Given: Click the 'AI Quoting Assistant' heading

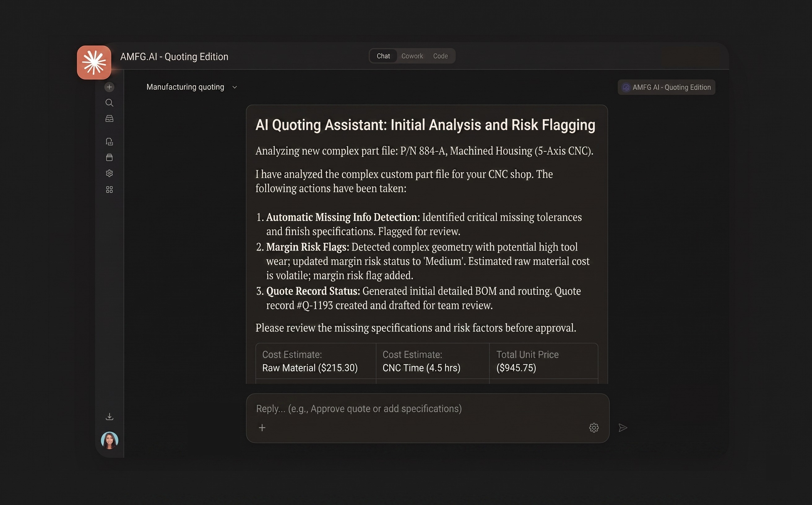Looking at the screenshot, I should (425, 125).
